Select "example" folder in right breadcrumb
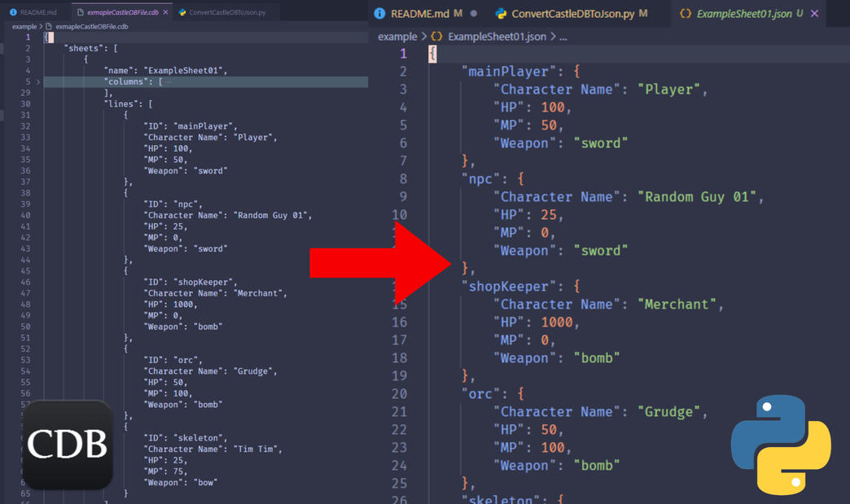Viewport: 850px width, 504px height. point(397,37)
